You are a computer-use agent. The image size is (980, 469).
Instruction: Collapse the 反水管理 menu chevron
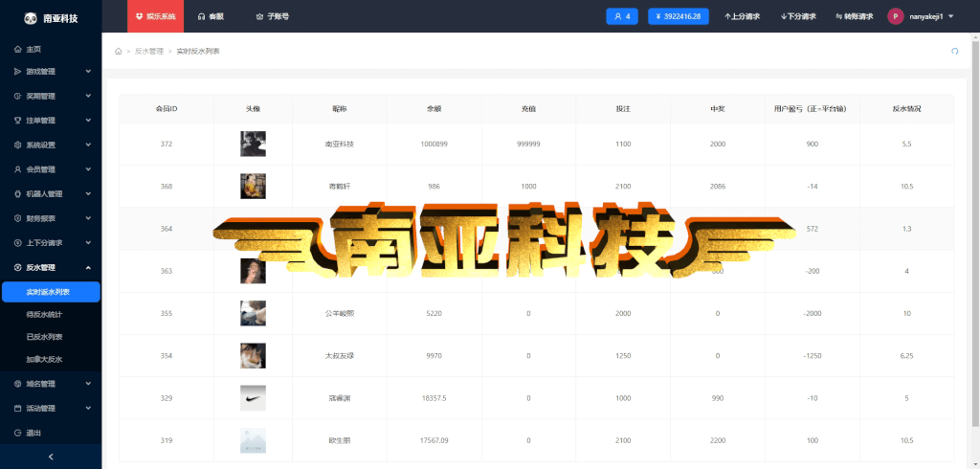88,268
